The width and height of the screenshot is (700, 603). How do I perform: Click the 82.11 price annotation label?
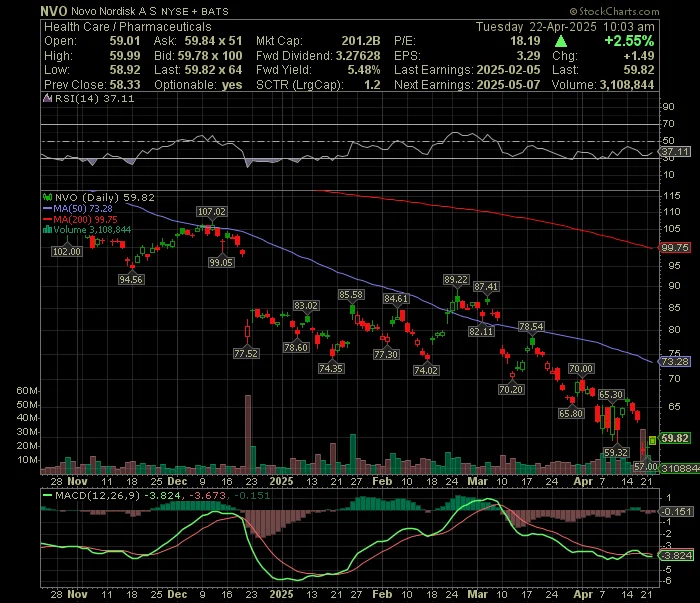click(x=481, y=332)
